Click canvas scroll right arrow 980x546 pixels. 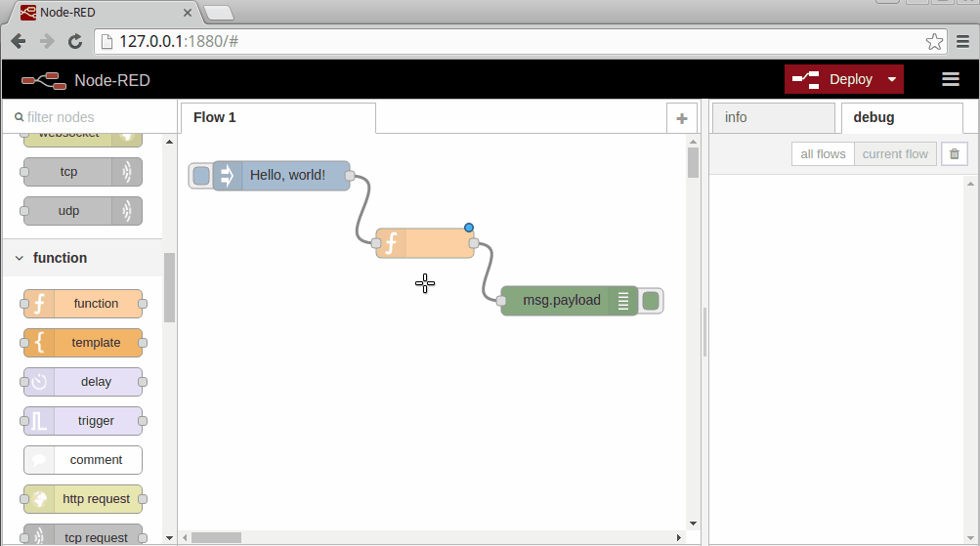click(x=679, y=537)
